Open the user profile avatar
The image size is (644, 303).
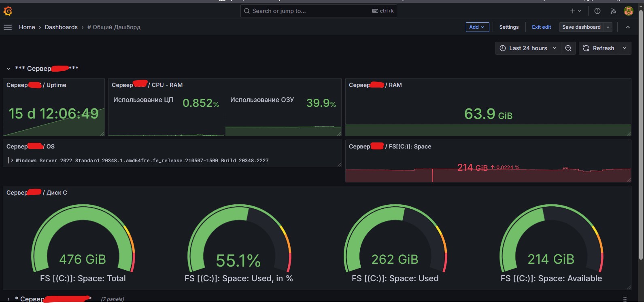click(628, 11)
